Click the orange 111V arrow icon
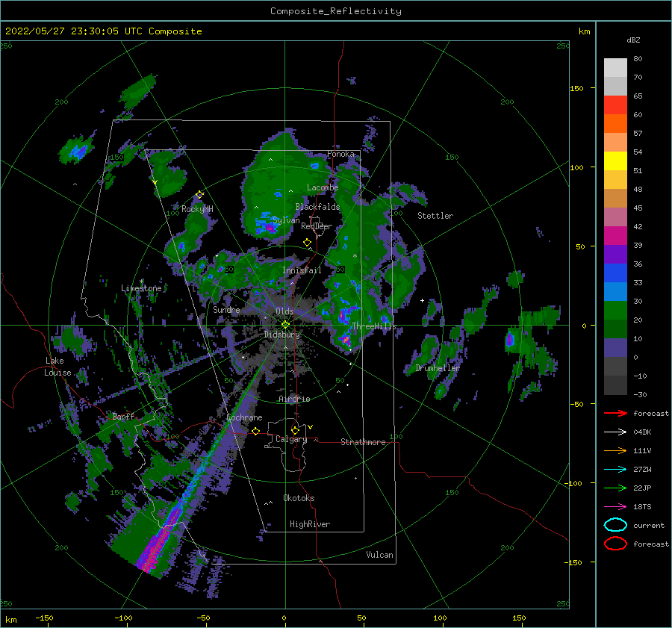 [615, 450]
